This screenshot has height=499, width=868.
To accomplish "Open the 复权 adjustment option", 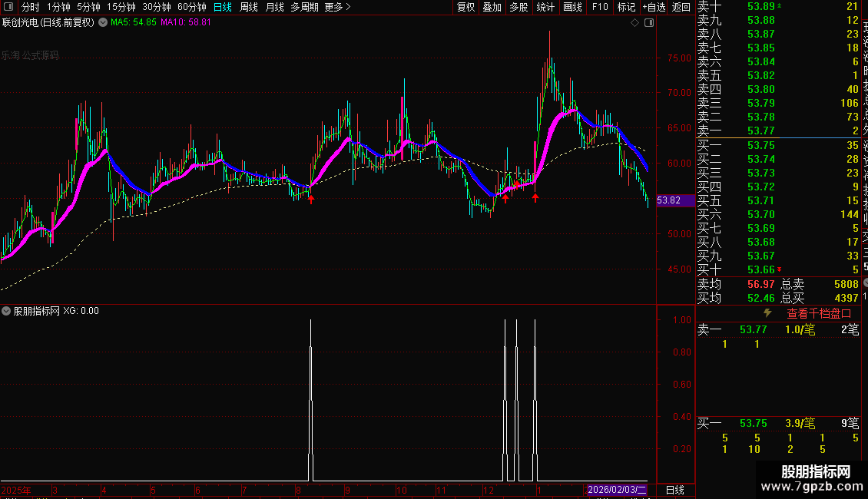I will click(x=466, y=7).
